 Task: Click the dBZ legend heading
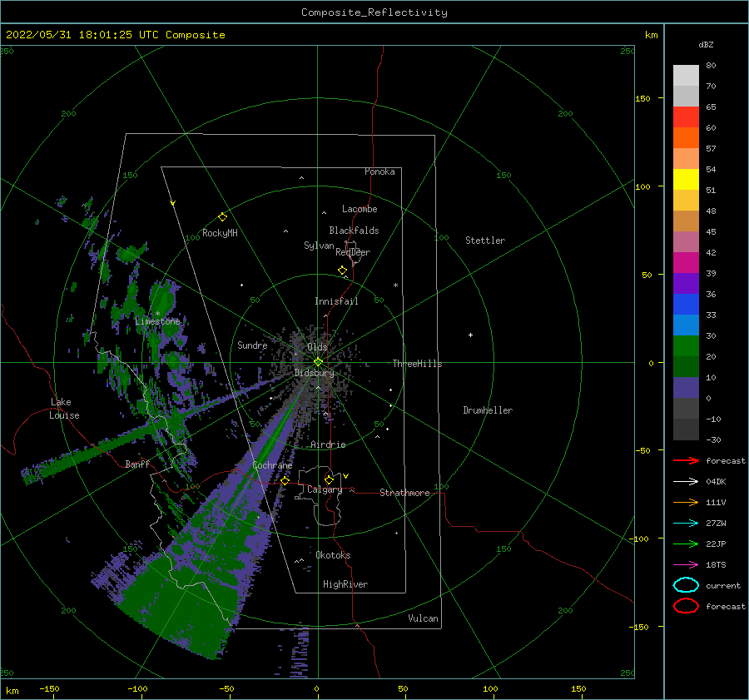[x=706, y=44]
